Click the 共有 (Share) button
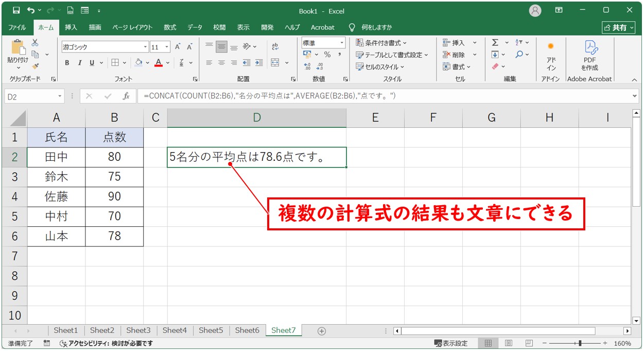Image resolution: width=644 pixels, height=351 pixels. click(618, 27)
